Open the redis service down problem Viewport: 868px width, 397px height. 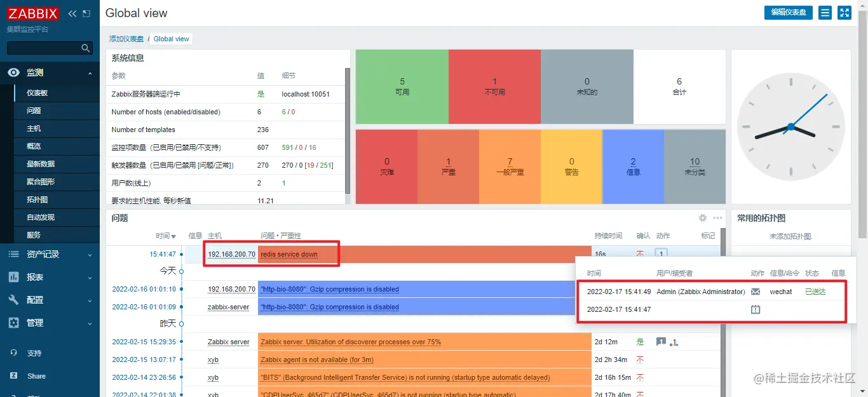(x=288, y=254)
